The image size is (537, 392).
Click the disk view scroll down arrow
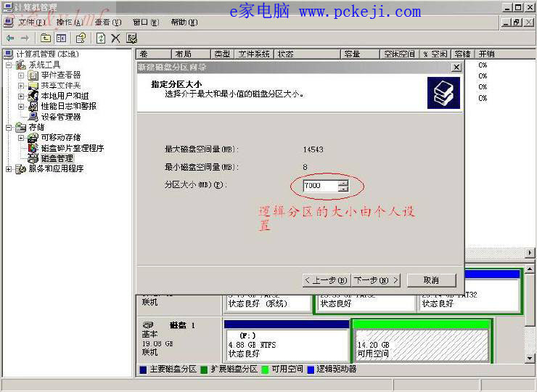[530, 359]
